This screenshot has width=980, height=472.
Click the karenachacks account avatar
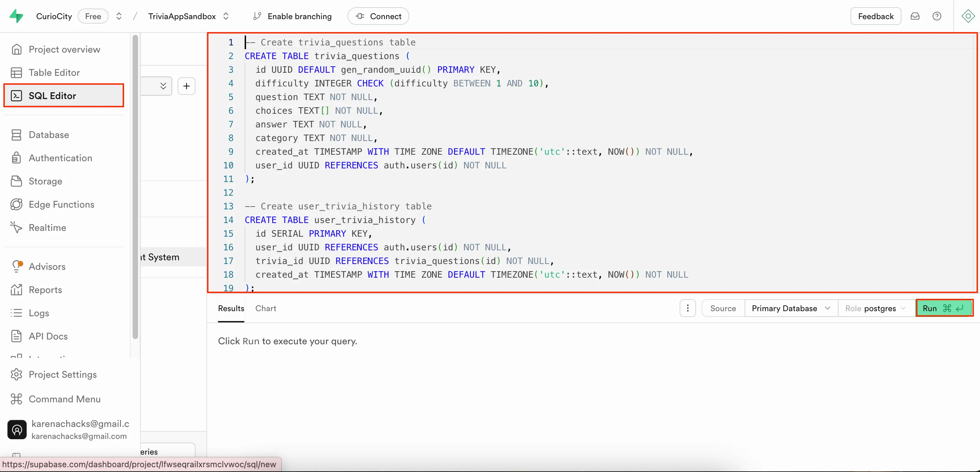tap(17, 429)
